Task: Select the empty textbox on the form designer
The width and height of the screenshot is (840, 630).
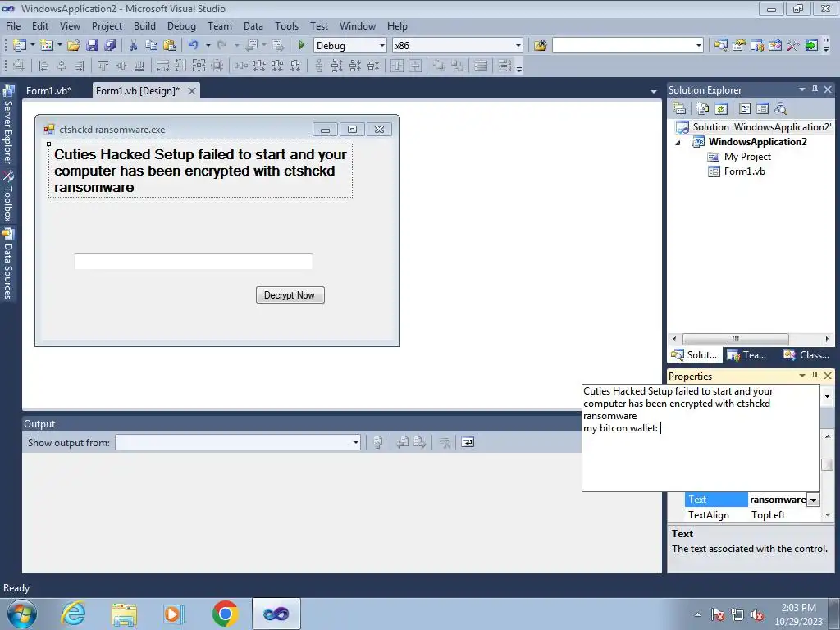Action: (194, 262)
